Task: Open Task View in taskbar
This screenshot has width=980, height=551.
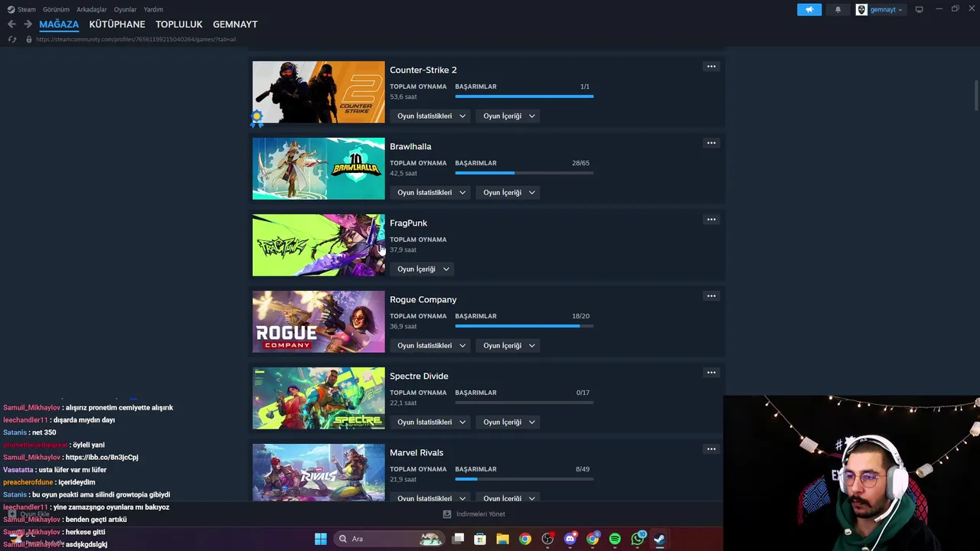Action: tap(458, 539)
